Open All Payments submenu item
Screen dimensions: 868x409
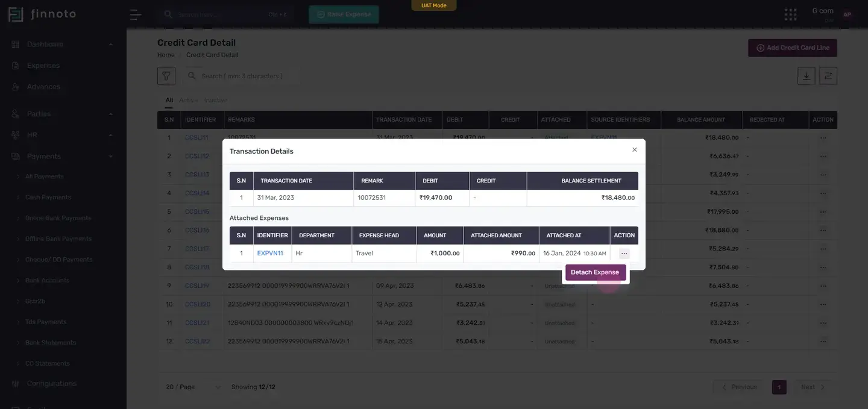(x=44, y=176)
